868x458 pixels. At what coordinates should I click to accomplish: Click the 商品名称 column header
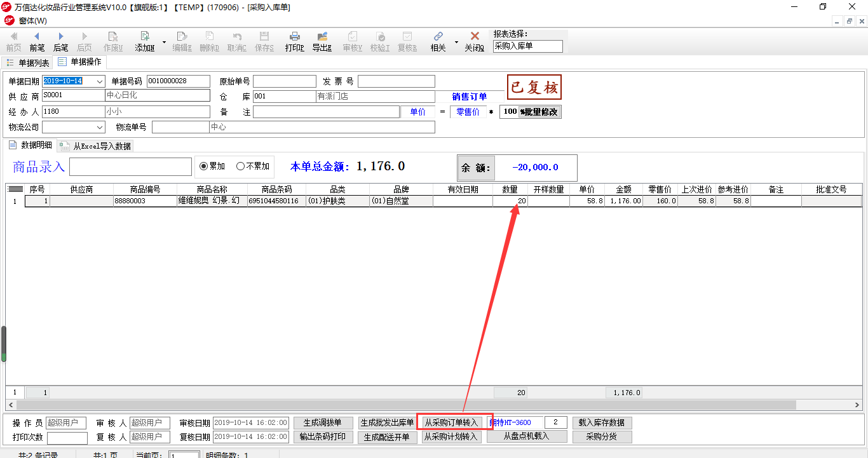point(212,189)
